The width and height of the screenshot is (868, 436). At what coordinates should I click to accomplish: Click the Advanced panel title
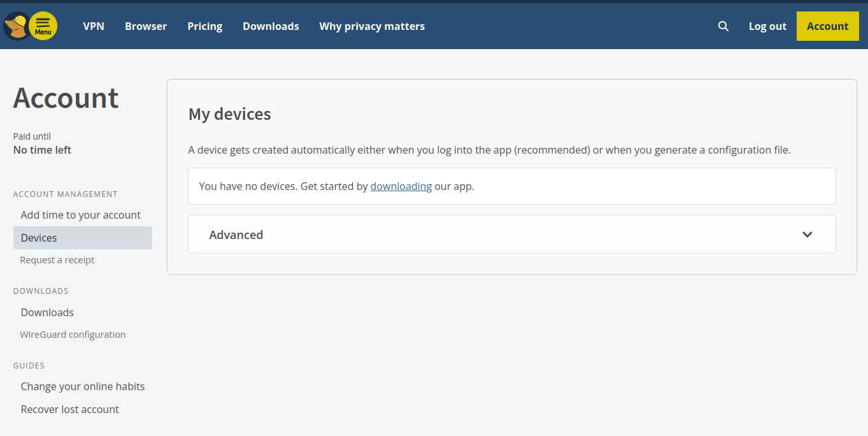(x=236, y=235)
